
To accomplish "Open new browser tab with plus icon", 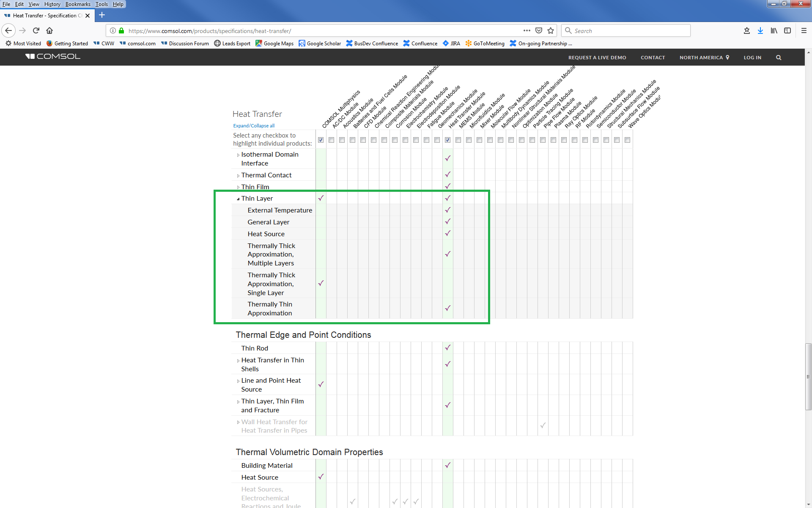I will tap(102, 15).
